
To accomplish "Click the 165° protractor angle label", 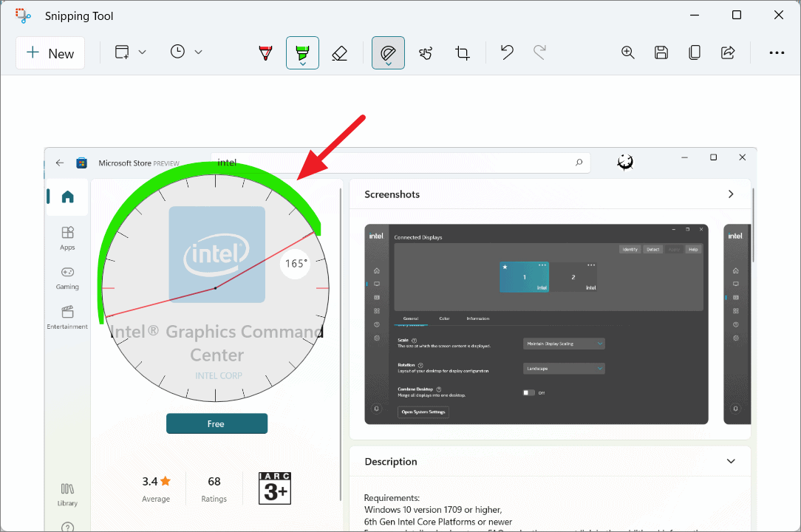I will [x=296, y=264].
